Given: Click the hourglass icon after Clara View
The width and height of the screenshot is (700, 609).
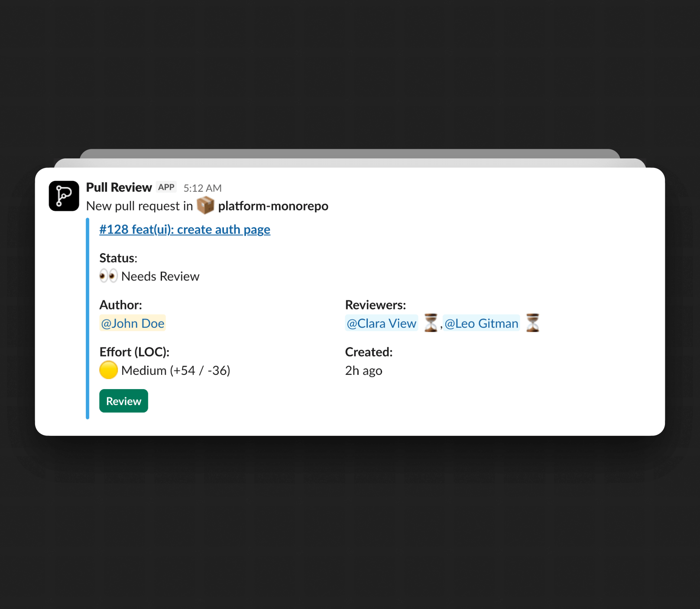Looking at the screenshot, I should coord(431,323).
